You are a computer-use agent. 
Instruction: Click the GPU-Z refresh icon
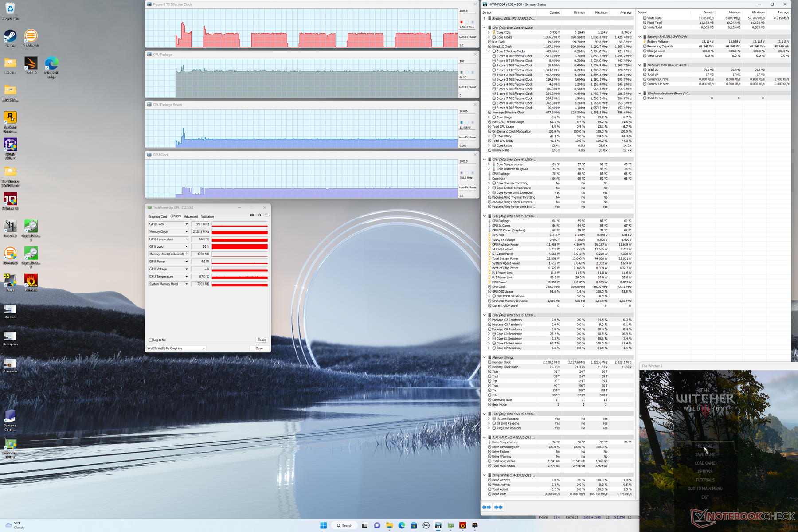click(259, 215)
